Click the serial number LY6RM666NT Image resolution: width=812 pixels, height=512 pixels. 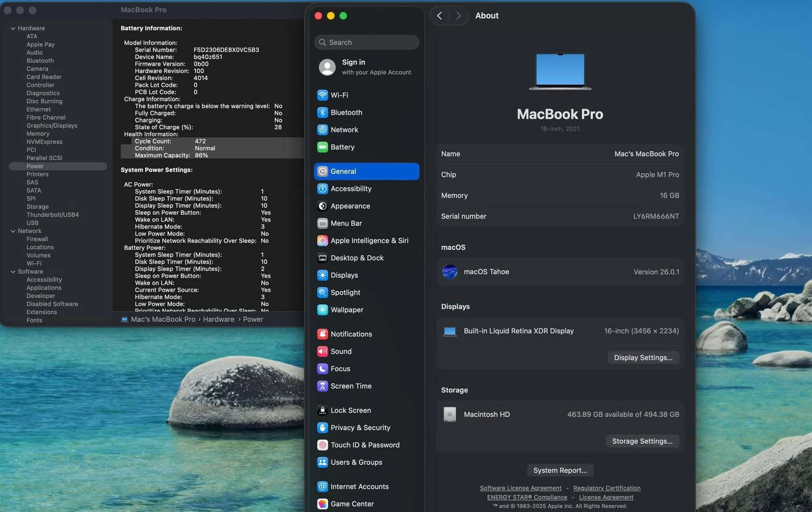click(x=656, y=217)
